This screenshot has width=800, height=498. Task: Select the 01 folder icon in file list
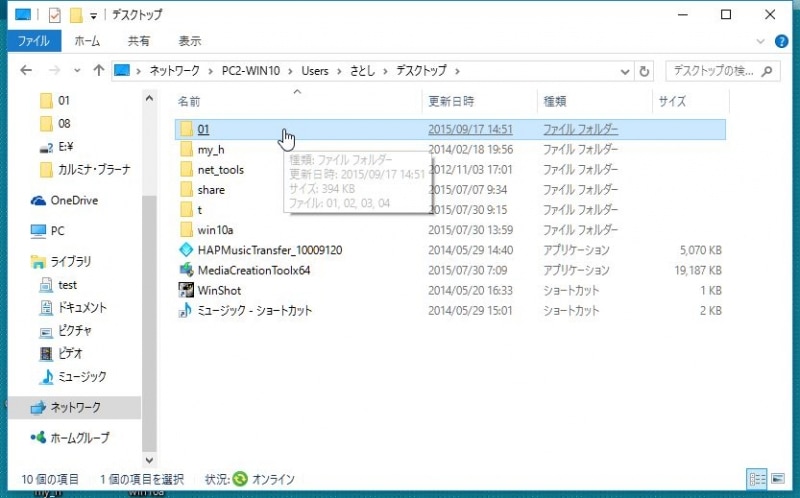click(x=186, y=129)
